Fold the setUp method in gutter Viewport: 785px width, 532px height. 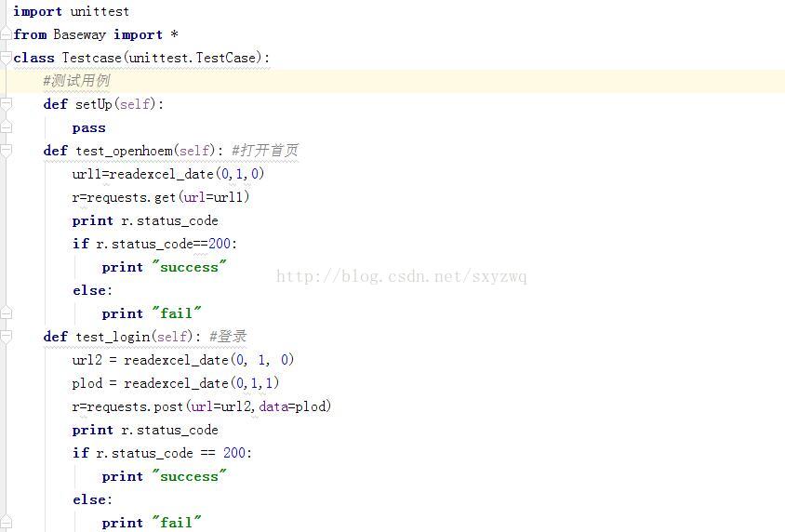point(6,104)
